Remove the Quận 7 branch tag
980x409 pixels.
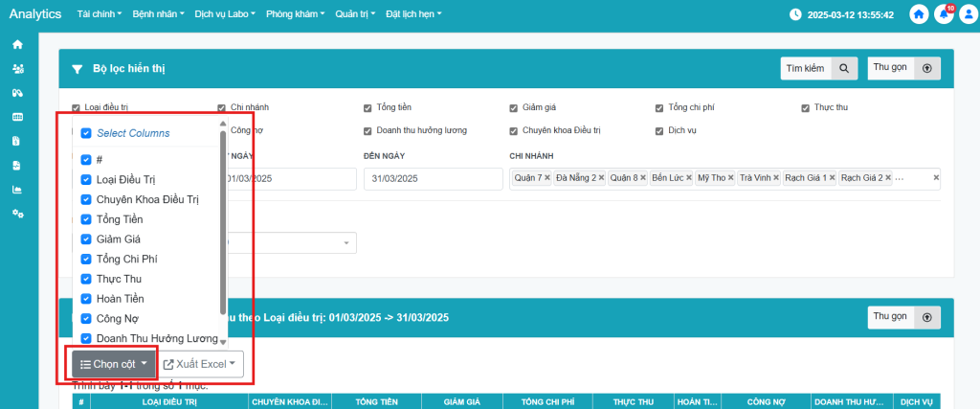[547, 178]
